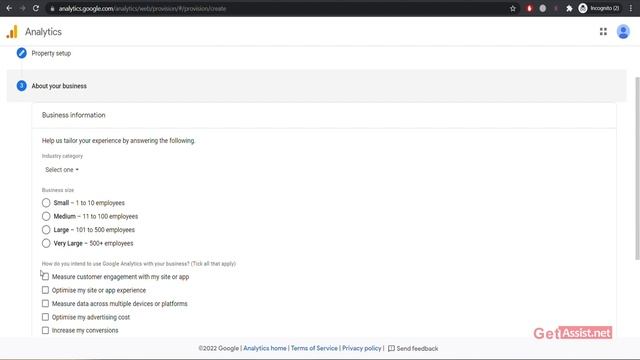Open the Google apps grid
The image size is (640, 360).
(603, 31)
